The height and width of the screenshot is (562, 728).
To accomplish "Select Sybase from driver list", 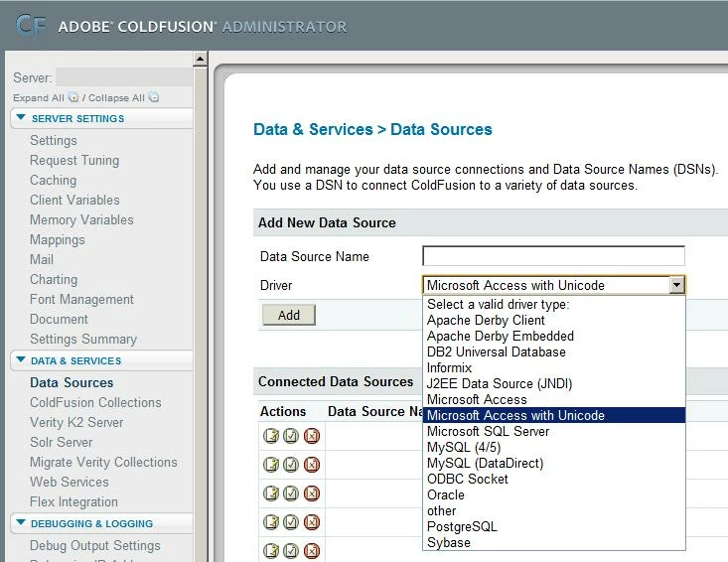I will [554, 542].
